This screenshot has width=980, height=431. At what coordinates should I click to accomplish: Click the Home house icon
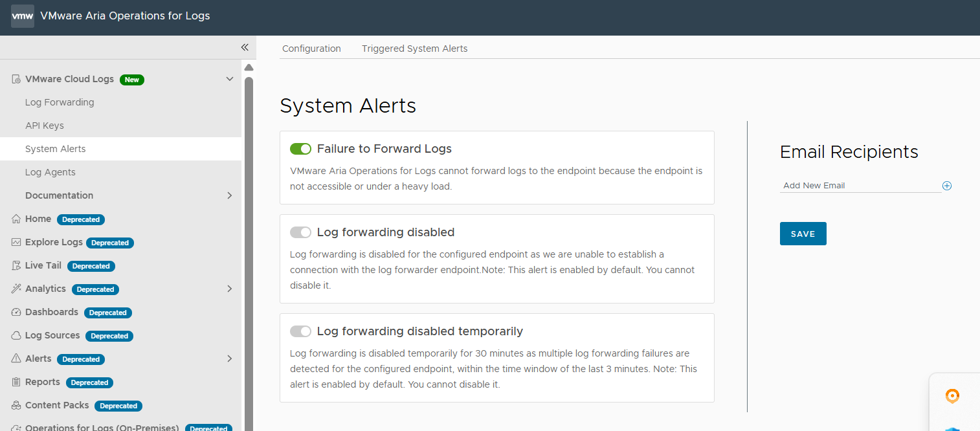17,219
